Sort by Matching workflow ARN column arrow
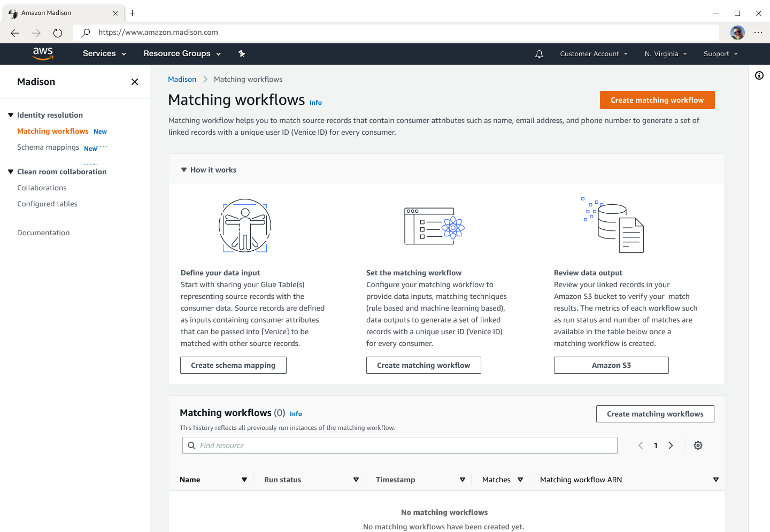The height and width of the screenshot is (532, 770). tap(716, 480)
